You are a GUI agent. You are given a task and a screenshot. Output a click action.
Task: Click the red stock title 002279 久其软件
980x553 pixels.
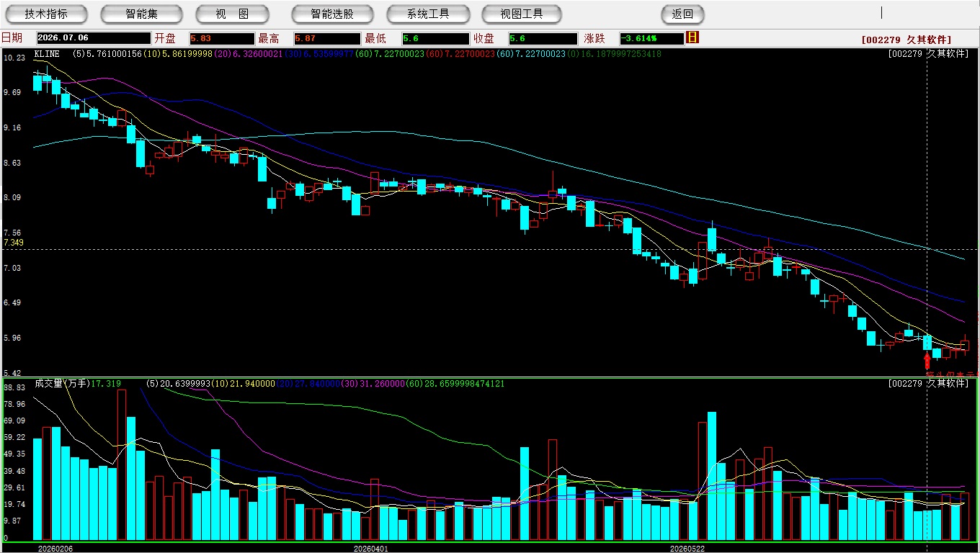[906, 40]
